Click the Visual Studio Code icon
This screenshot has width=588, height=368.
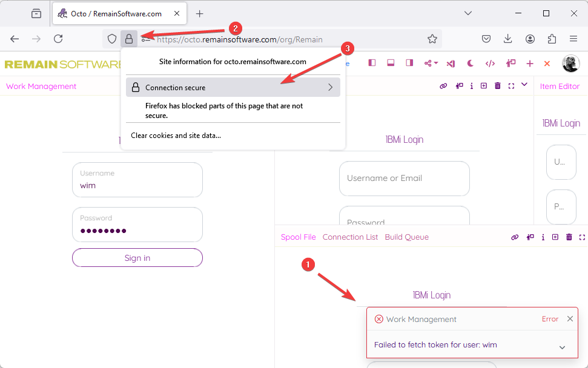click(451, 64)
